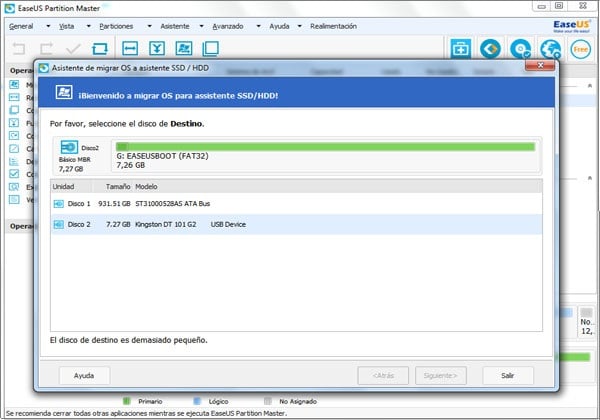Image resolution: width=600 pixels, height=420 pixels.
Task: Click the wizard header Windows migrate icon
Action: tap(64, 92)
